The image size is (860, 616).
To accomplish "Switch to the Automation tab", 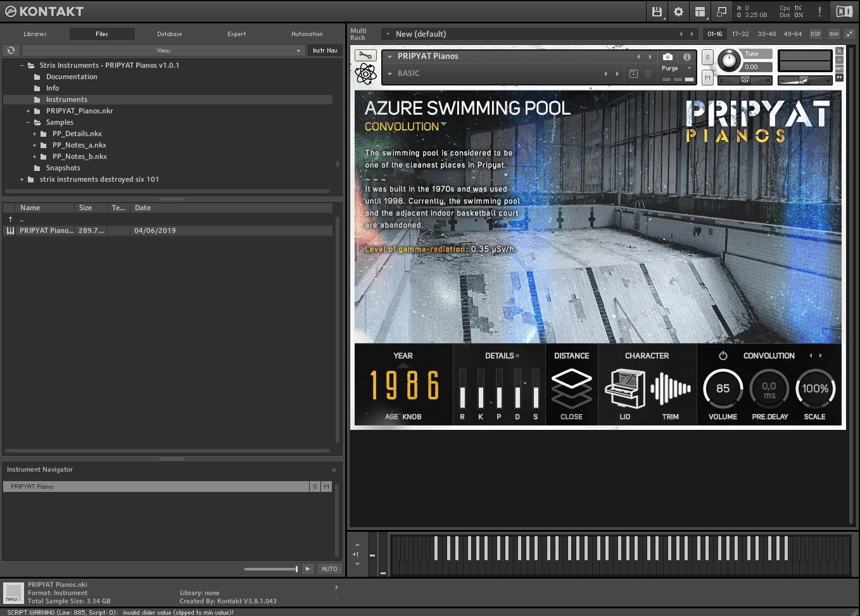I will (x=307, y=34).
